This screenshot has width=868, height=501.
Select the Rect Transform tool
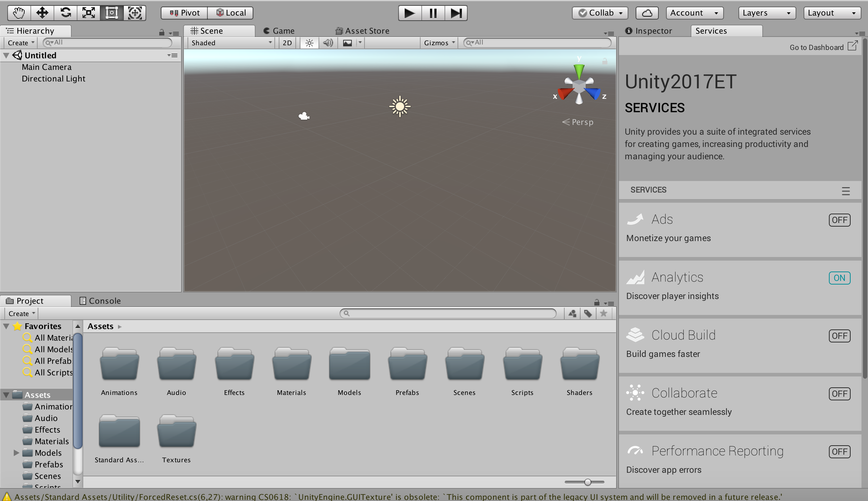111,13
